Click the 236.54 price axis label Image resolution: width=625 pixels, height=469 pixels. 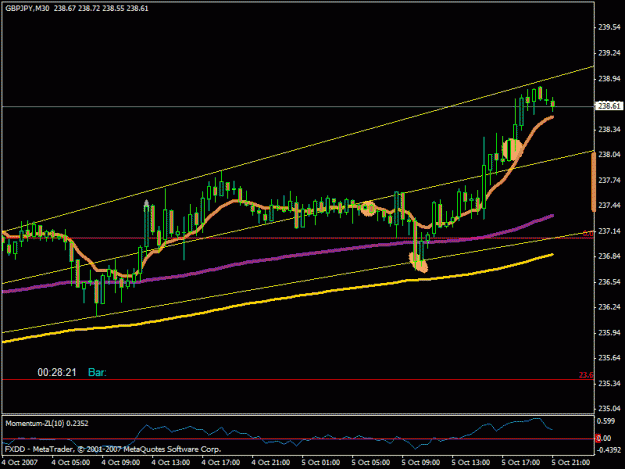pos(609,282)
